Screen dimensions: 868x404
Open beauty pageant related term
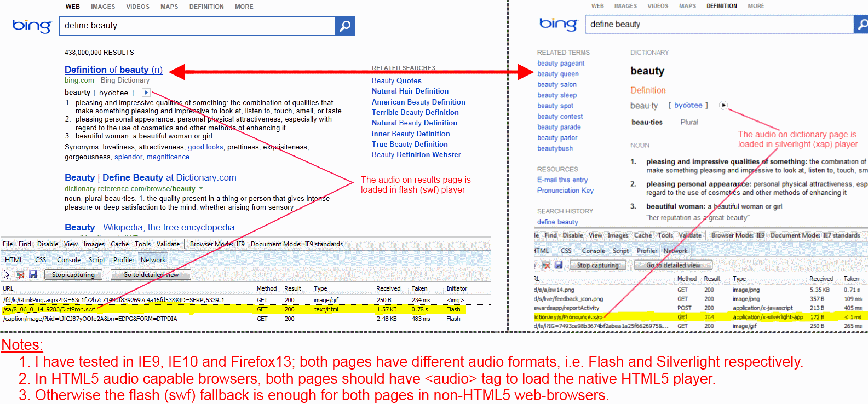[561, 63]
